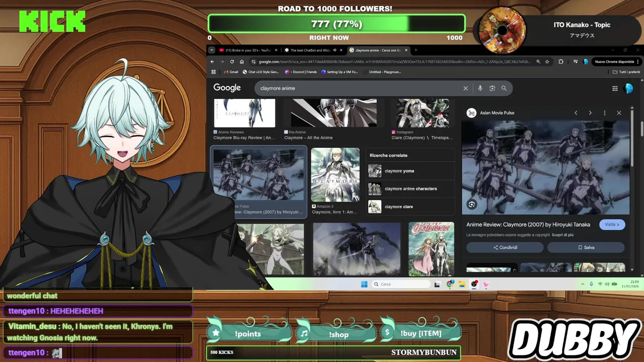Open Chrome media control icon
The width and height of the screenshot is (644, 362).
(576, 61)
